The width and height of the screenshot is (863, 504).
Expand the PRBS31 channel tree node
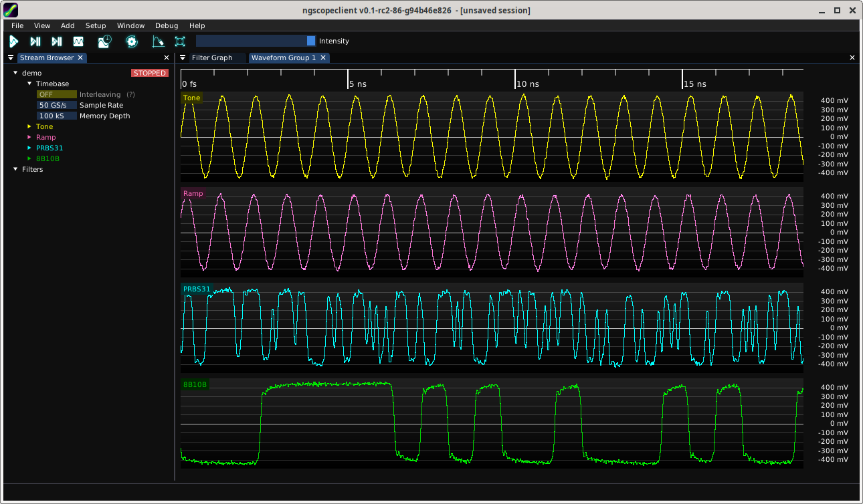click(x=29, y=148)
